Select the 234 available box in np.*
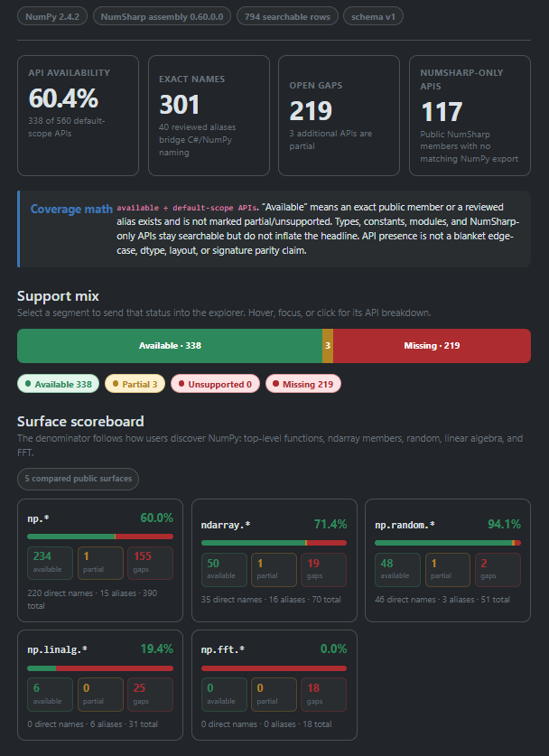Image resolution: width=549 pixels, height=756 pixels. (51, 563)
